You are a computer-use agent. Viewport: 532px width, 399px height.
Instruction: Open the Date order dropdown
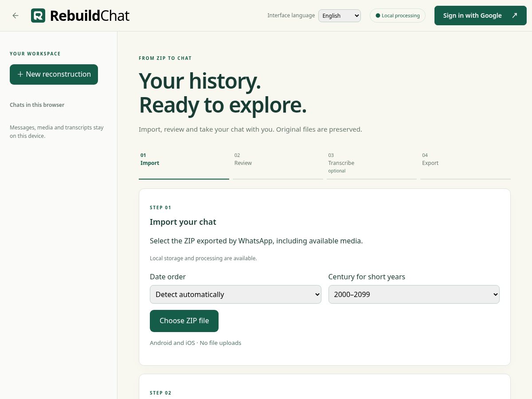tap(235, 294)
